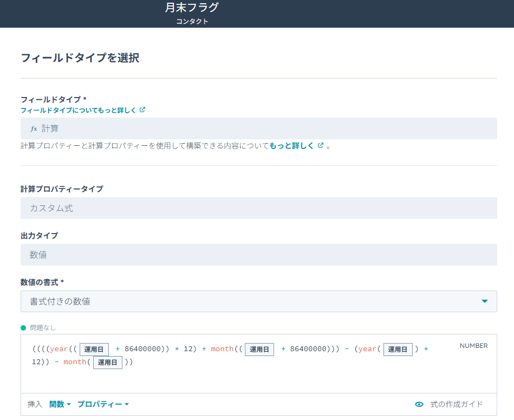514x420 pixels.
Task: Click the NUMBER output label in the formula editor
Action: click(x=473, y=346)
